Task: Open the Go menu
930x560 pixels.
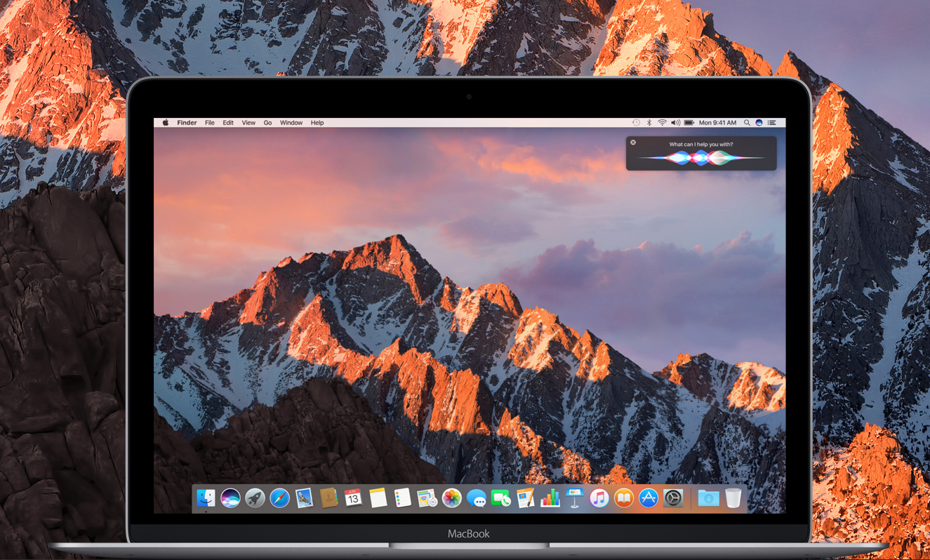Action: pos(267,123)
